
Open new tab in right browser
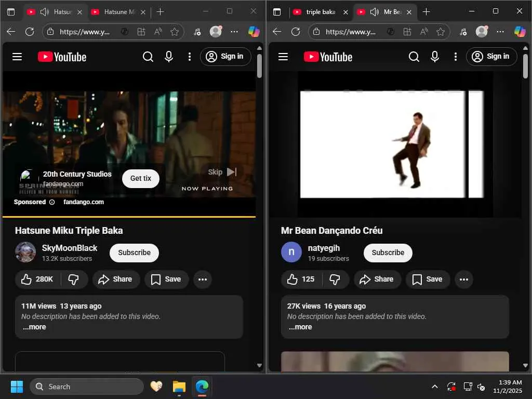pos(426,12)
